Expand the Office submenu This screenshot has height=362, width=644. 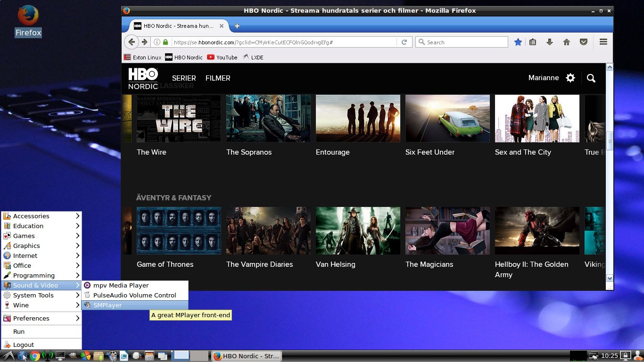(41, 265)
